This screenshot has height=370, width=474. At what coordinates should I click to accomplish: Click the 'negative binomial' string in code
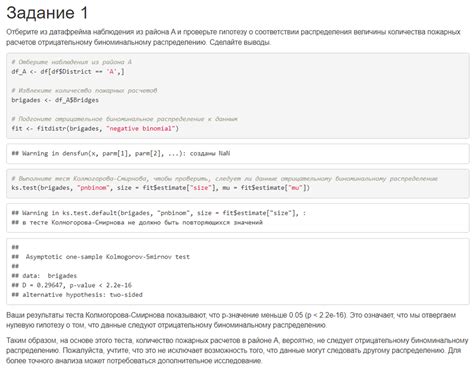(141, 128)
